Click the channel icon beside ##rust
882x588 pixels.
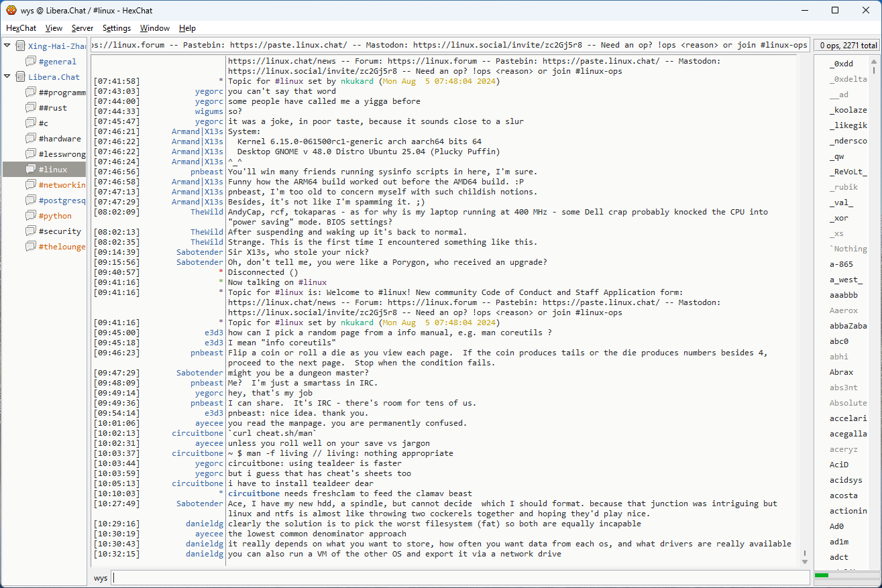31,108
